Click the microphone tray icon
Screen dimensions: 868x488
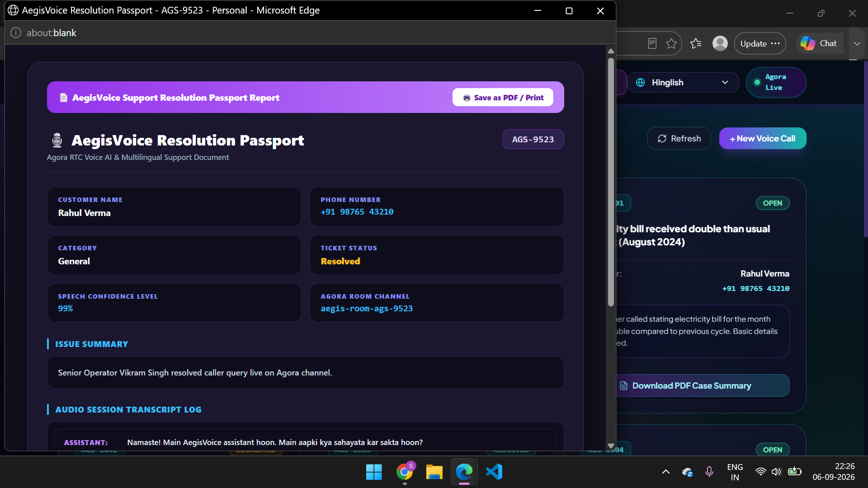[x=709, y=472]
